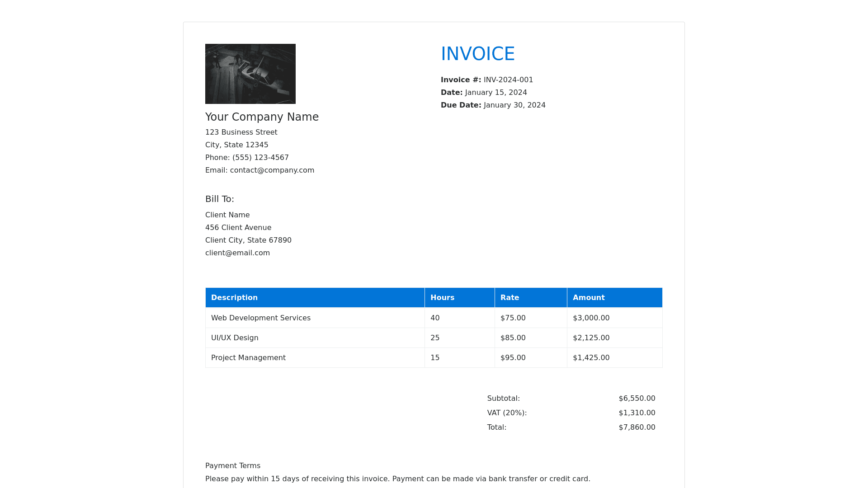Click the Amount column header
Viewport: 868px width, 488px height.
[588, 298]
